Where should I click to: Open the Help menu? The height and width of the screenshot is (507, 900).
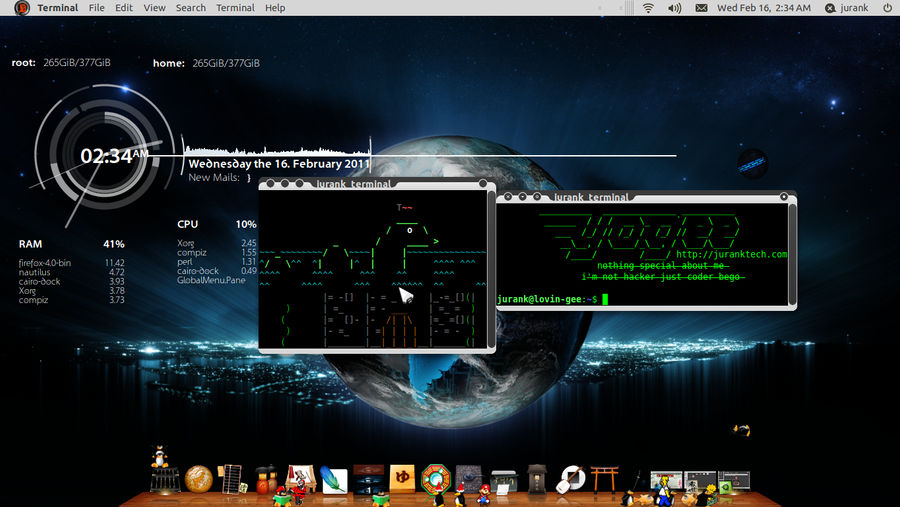point(275,8)
